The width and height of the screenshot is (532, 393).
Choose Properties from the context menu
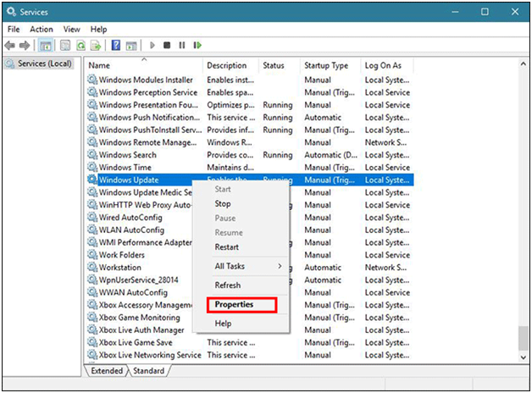tap(234, 305)
